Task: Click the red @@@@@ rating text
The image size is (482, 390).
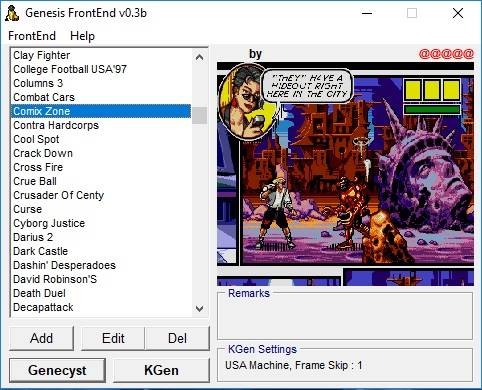Action: (x=446, y=54)
